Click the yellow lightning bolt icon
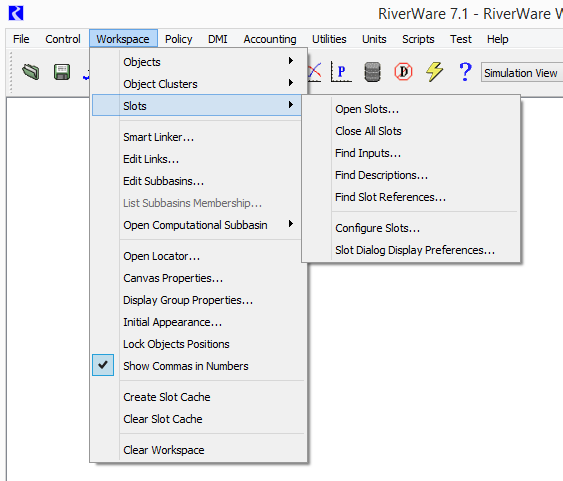The image size is (563, 481). click(x=434, y=72)
